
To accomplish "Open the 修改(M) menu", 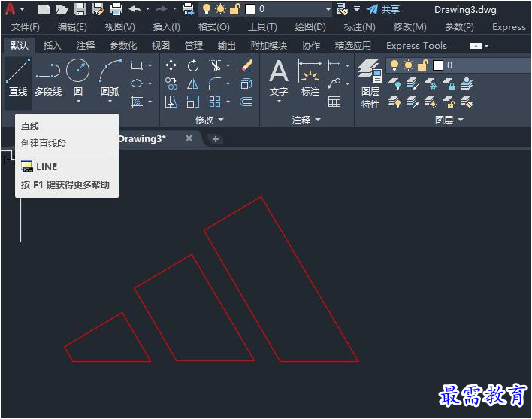I will (x=410, y=27).
